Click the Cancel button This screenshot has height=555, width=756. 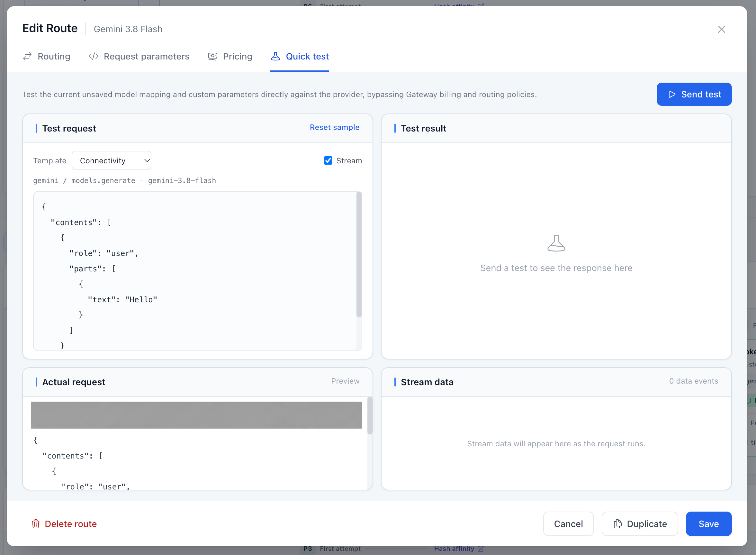coord(568,524)
